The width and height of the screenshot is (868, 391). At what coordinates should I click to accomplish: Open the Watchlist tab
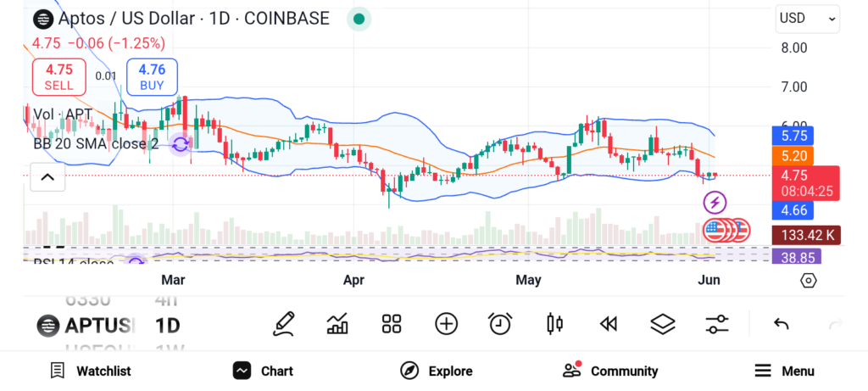(x=90, y=371)
